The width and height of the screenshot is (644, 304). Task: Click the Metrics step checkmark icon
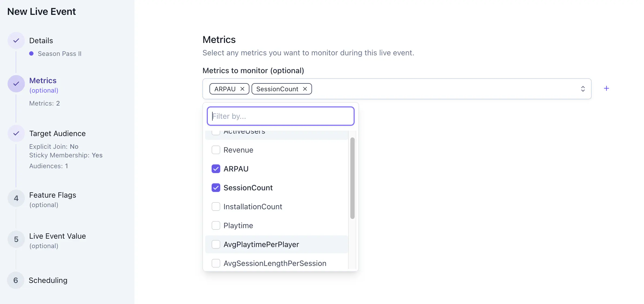click(x=16, y=84)
